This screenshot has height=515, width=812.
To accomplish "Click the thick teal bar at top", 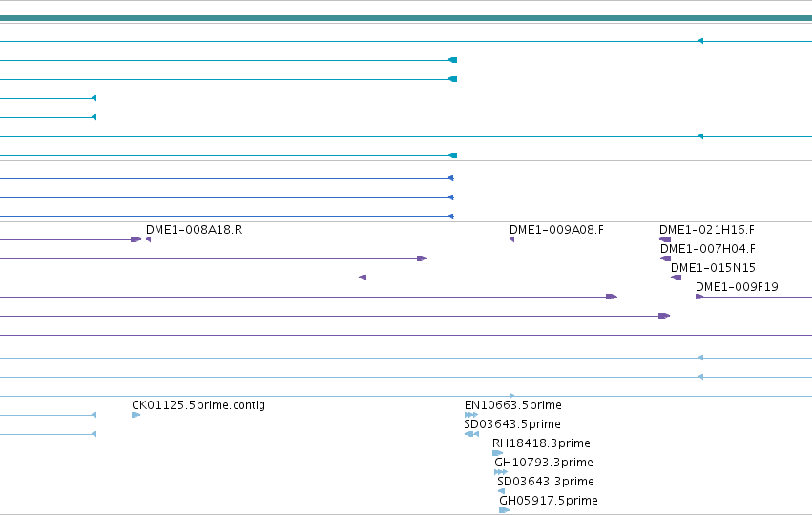I will tap(406, 18).
